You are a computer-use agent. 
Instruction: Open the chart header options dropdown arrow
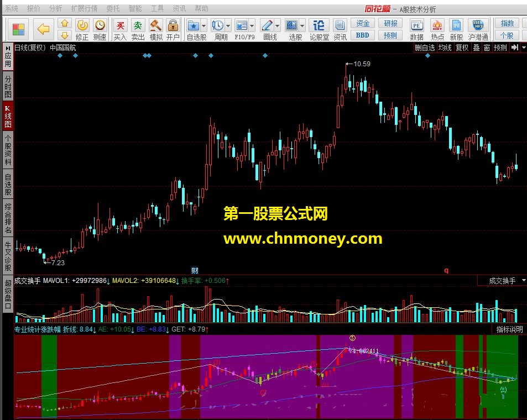click(x=524, y=48)
